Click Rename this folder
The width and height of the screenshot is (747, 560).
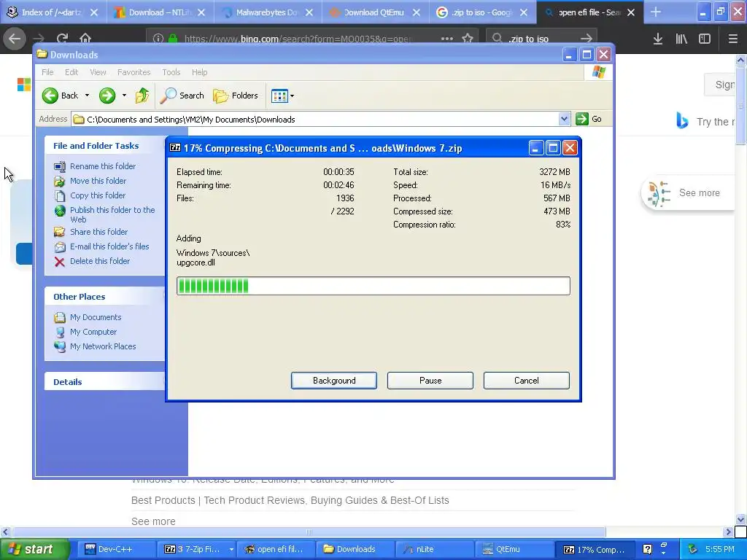tap(102, 166)
